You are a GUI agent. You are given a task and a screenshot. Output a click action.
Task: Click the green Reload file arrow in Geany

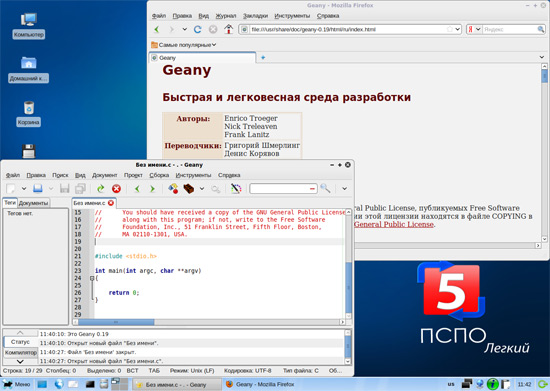[x=101, y=189]
